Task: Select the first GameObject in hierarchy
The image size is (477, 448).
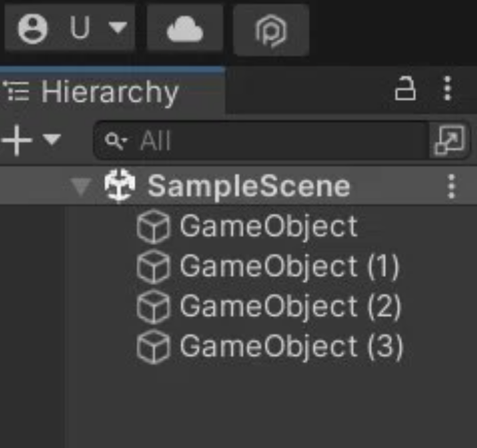Action: point(268,227)
